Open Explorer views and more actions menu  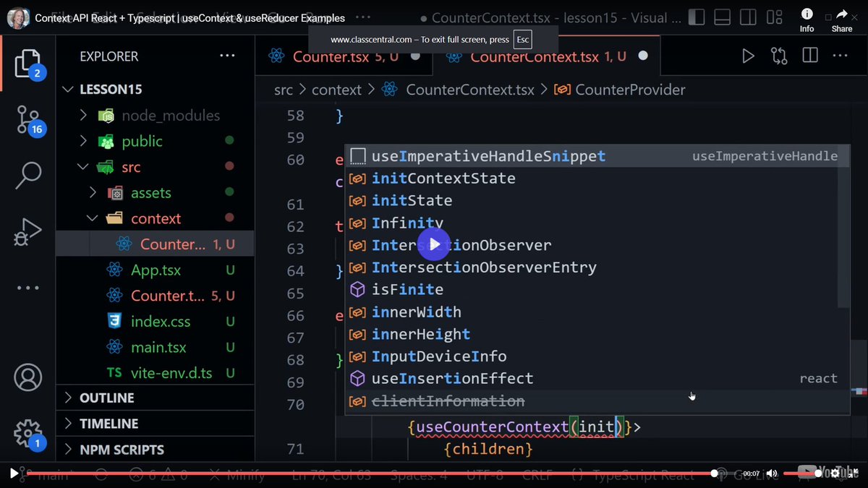coord(227,56)
